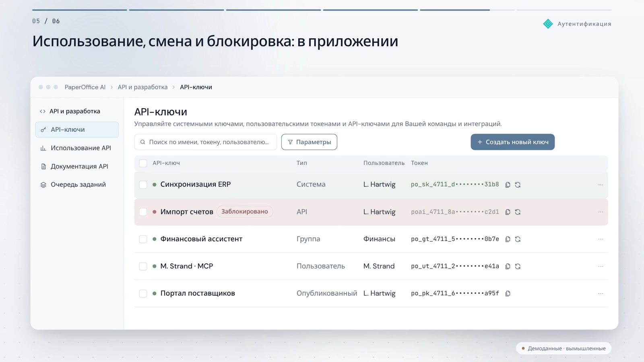The image size is (644, 362).
Task: Select the Финансовый ассистент row checkbox
Action: (143, 239)
